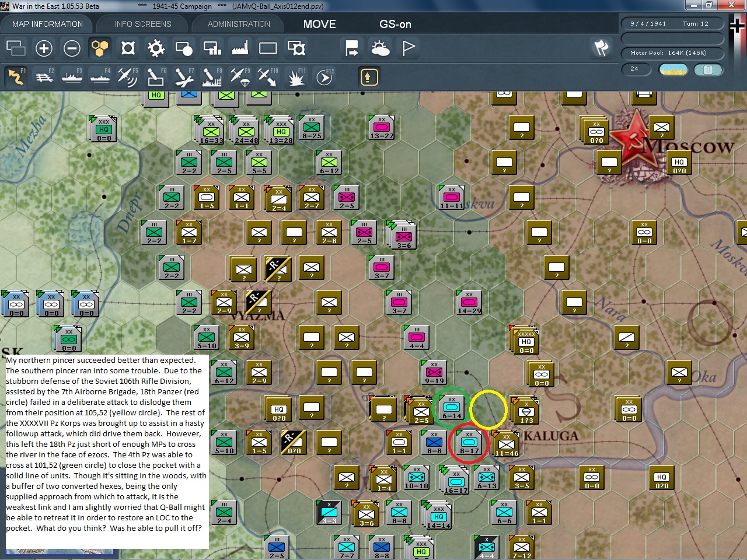Select the Soviet unit labeled 2=8
The height and width of the screenshot is (560, 747).
pyautogui.click(x=329, y=233)
